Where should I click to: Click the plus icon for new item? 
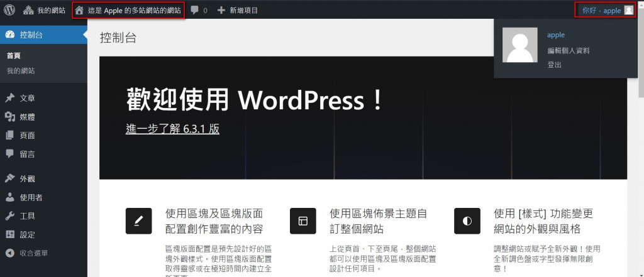[x=221, y=10]
